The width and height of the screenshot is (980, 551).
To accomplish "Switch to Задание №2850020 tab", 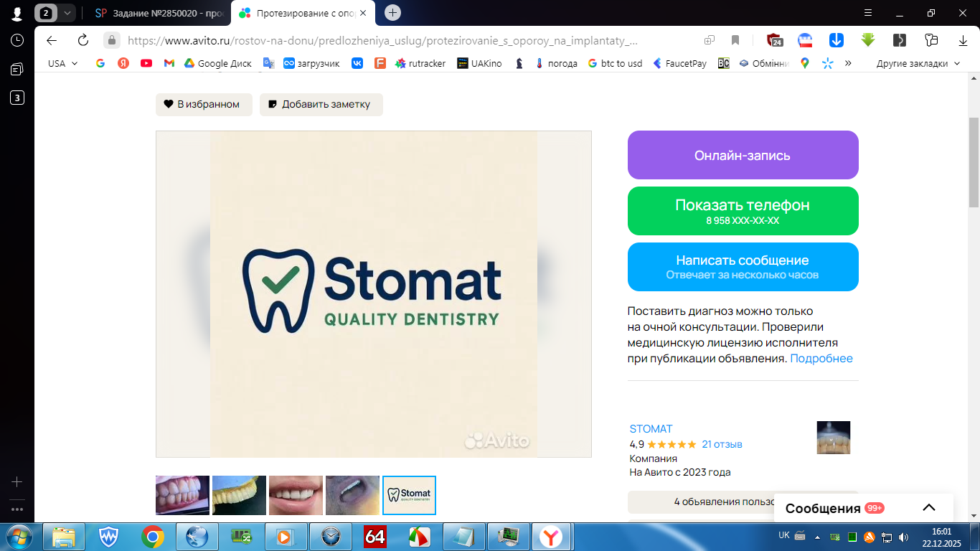I will click(158, 13).
